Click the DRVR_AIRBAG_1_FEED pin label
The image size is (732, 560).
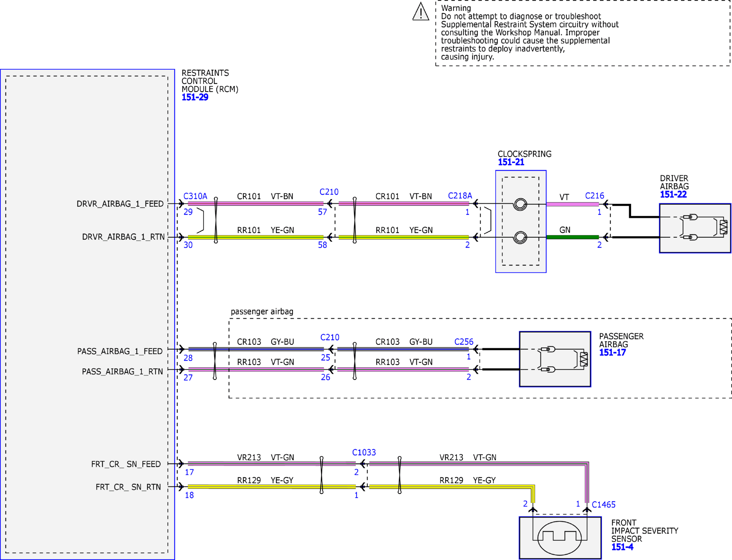click(120, 204)
